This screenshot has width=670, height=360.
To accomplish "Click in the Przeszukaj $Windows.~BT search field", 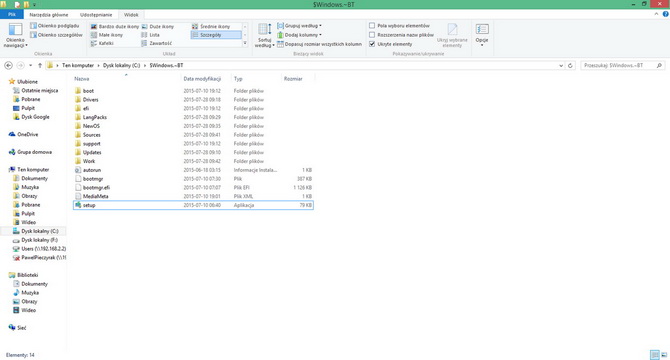I will (618, 65).
